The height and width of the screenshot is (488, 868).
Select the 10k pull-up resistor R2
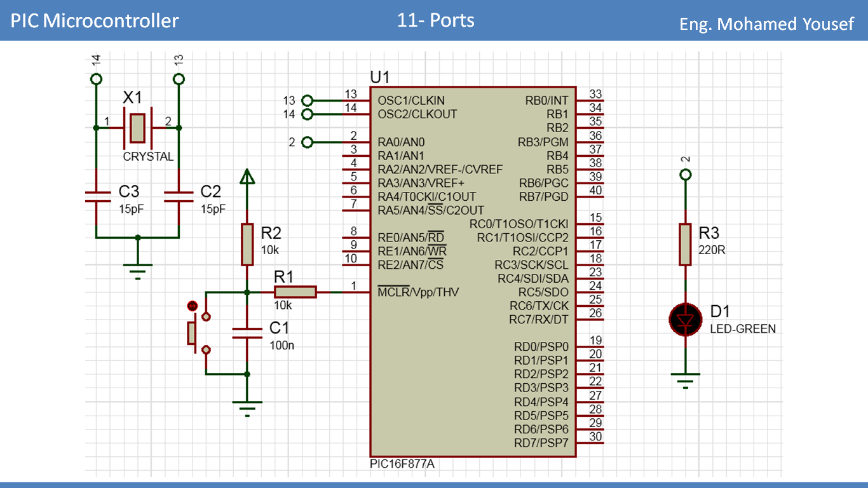tap(246, 245)
